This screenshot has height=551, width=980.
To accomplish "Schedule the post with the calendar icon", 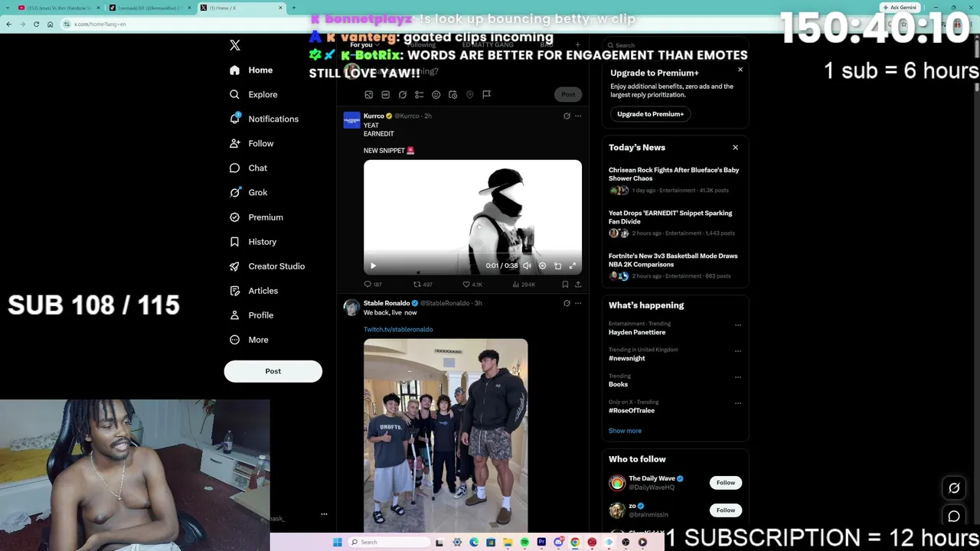I will pos(452,95).
